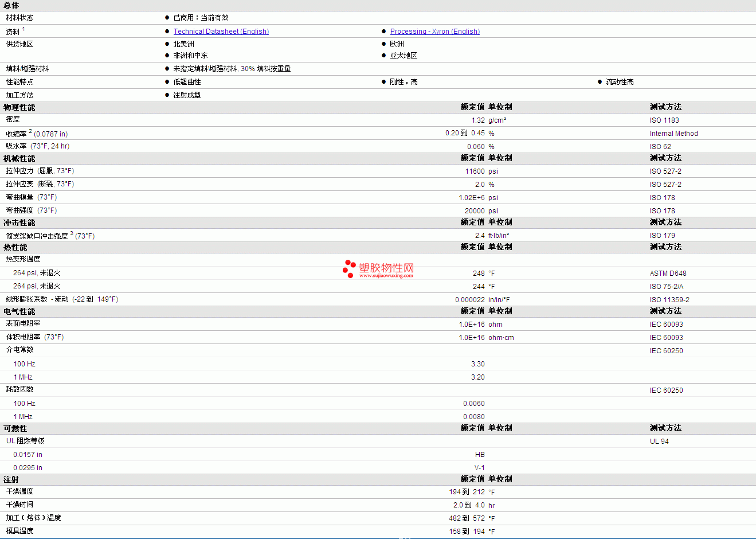The image size is (756, 539).
Task: Click the 注射 section header
Action: coord(11,479)
